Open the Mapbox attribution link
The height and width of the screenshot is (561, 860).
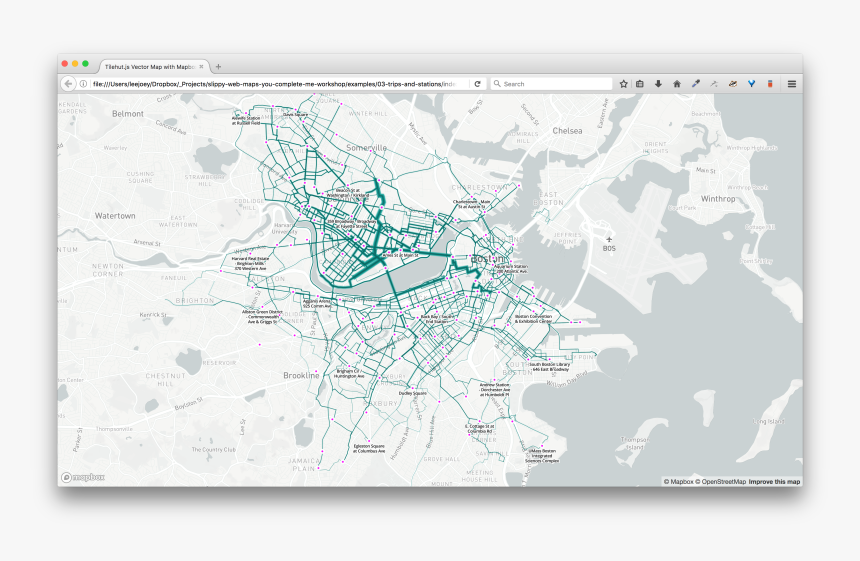click(x=679, y=482)
